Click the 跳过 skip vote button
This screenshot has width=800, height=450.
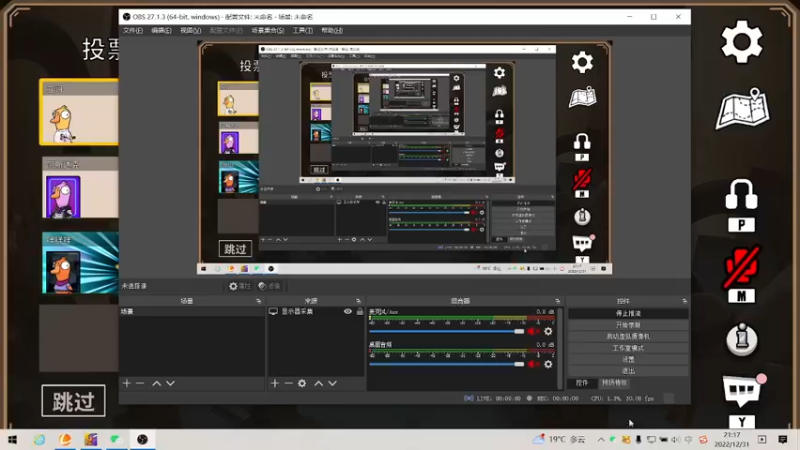[73, 401]
